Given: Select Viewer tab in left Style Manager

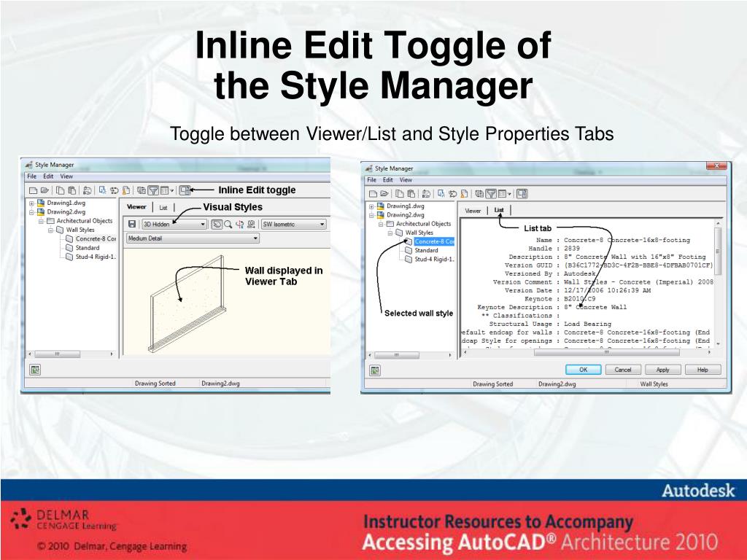Looking at the screenshot, I should 136,206.
